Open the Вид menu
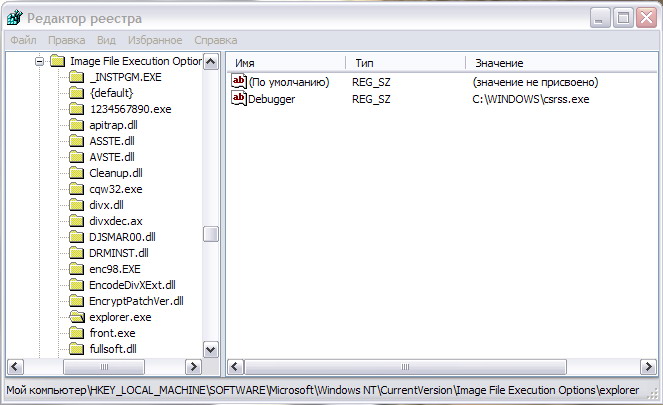This screenshot has width=663, height=405. pos(106,41)
